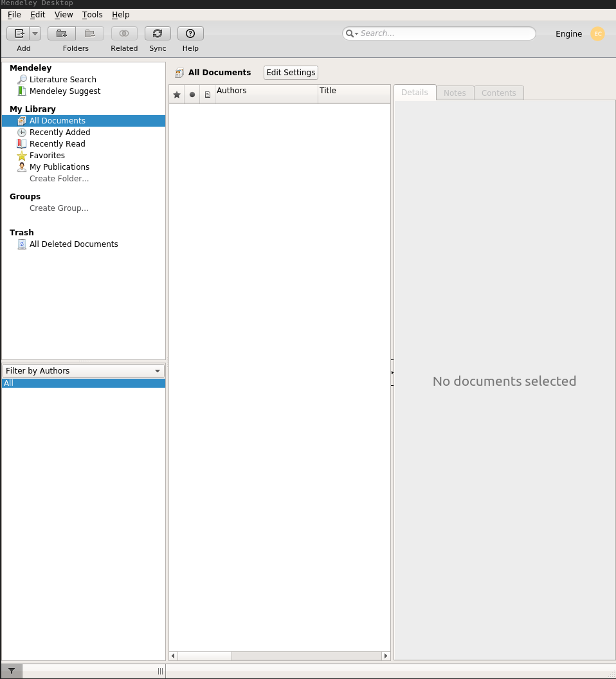Viewport: 616px width, 679px height.
Task: Click the orange EC profile avatar
Action: (597, 34)
